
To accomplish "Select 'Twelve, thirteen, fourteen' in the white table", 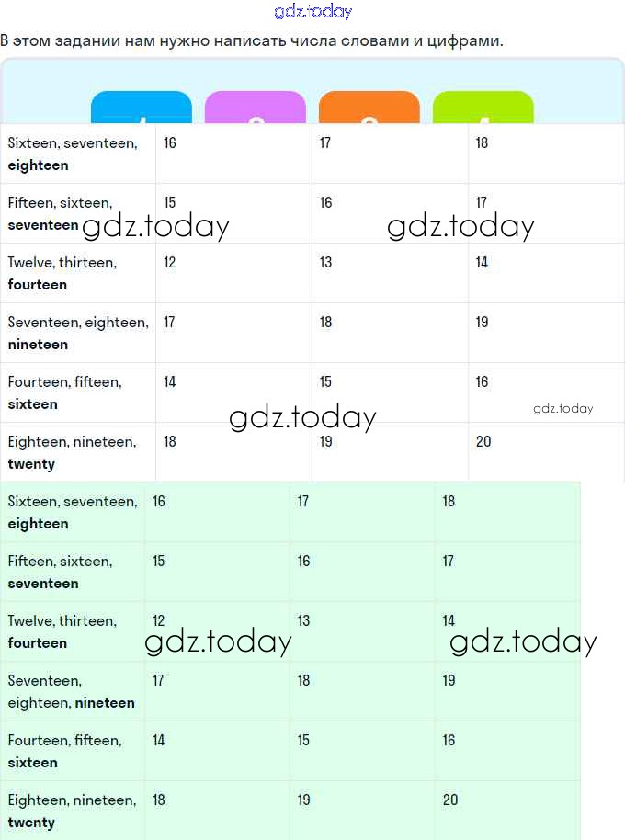I will (62, 273).
